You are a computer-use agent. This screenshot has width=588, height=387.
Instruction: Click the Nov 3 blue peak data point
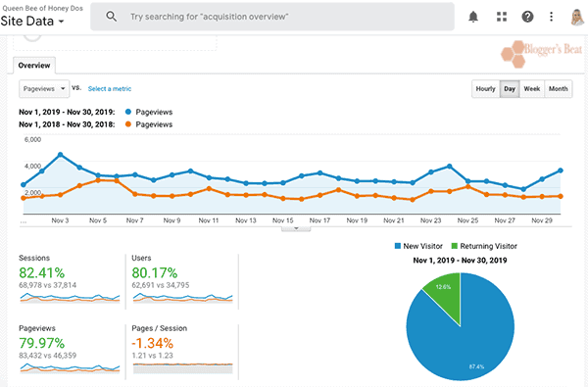(61, 155)
